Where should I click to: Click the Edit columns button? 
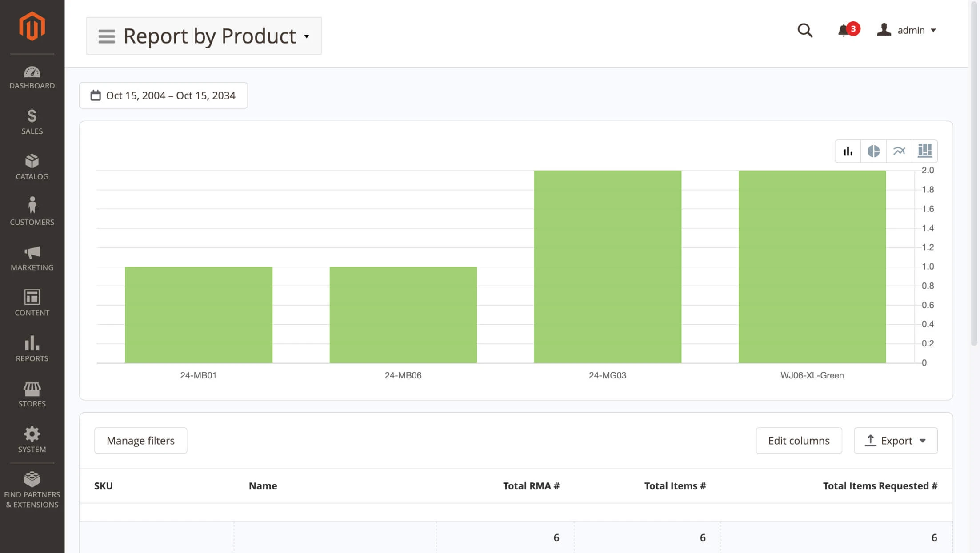click(x=798, y=440)
